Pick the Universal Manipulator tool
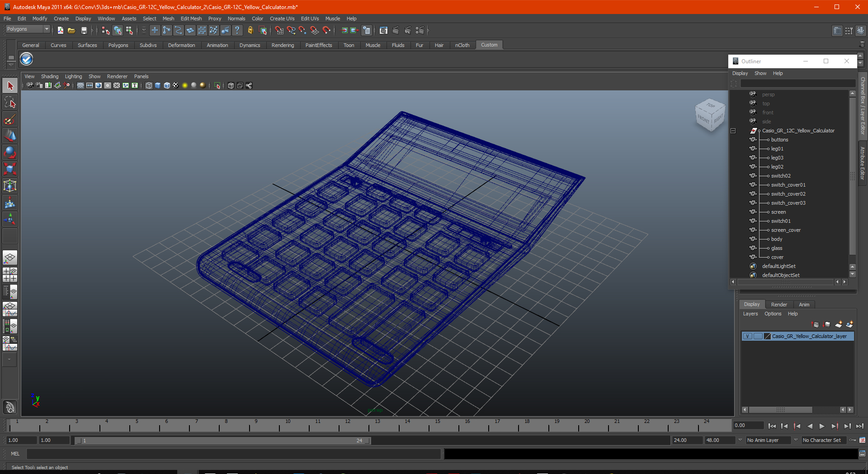Viewport: 868px width, 474px height. [10, 186]
